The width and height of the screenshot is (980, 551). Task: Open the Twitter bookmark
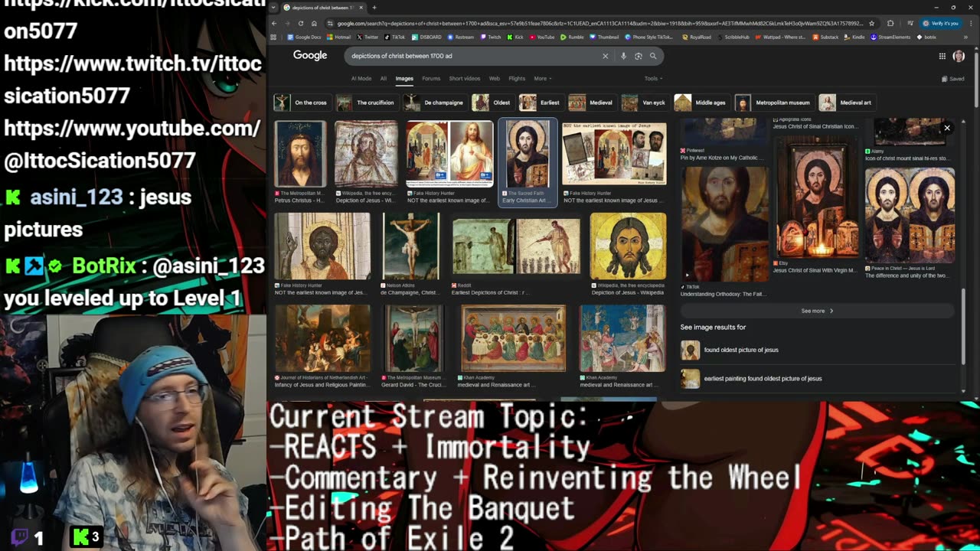click(367, 37)
